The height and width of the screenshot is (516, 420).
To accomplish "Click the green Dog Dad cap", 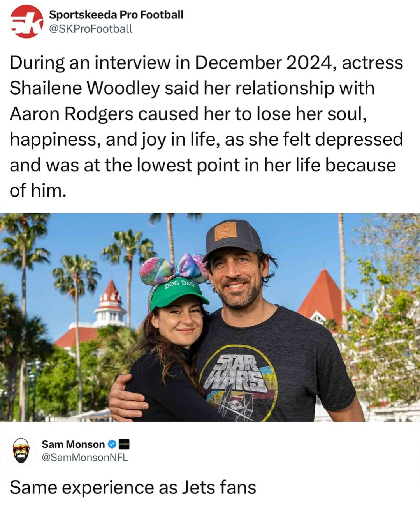I will click(177, 295).
